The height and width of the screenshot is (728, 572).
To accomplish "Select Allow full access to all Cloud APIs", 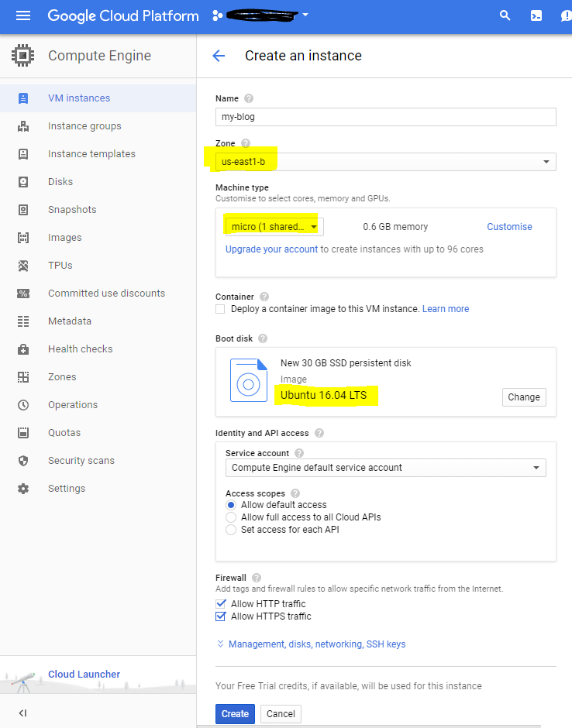I will coord(231,517).
